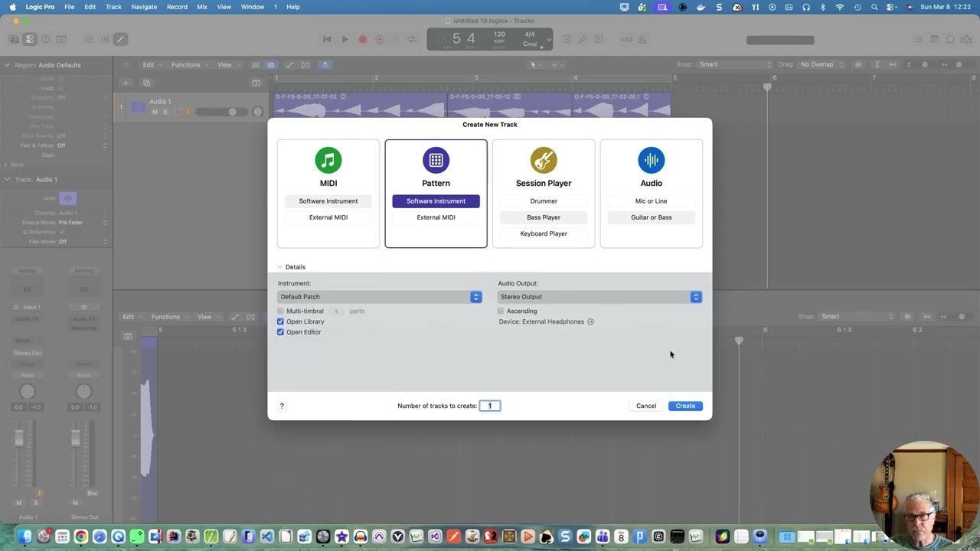Click the red Record button in transport
Image resolution: width=980 pixels, height=551 pixels.
[363, 39]
